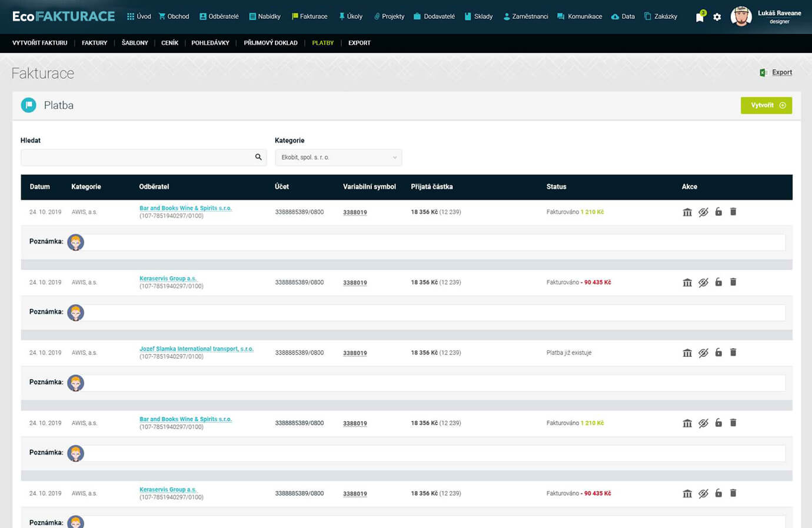Toggle eye icon on Jozef Slamka payment
The width and height of the screenshot is (812, 528).
click(x=703, y=353)
